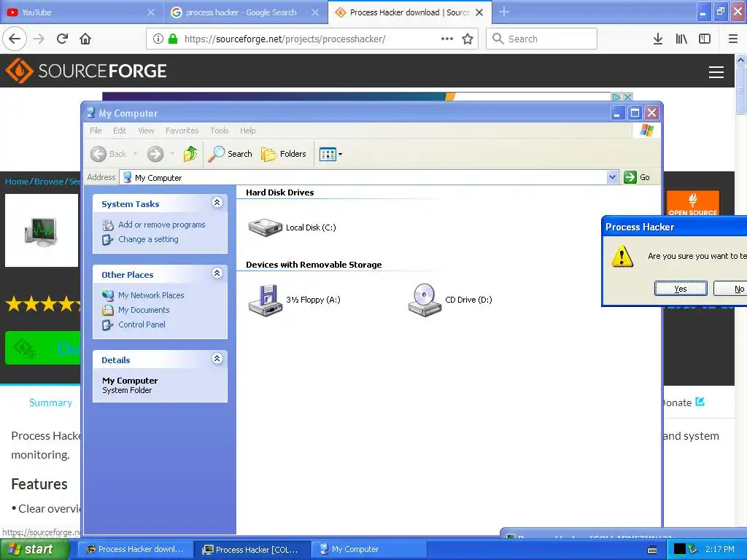The width and height of the screenshot is (747, 560).
Task: Open the File menu in My Computer
Action: pyautogui.click(x=96, y=131)
